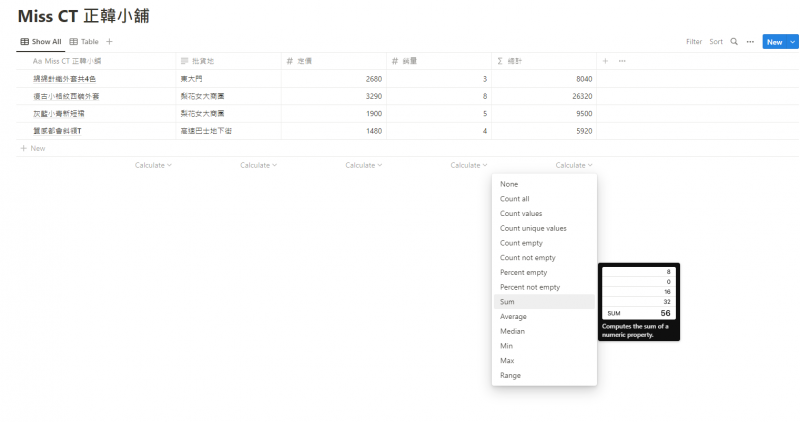Viewport: 800px width, 422px height.
Task: Click total cell 5920
Action: (x=544, y=131)
